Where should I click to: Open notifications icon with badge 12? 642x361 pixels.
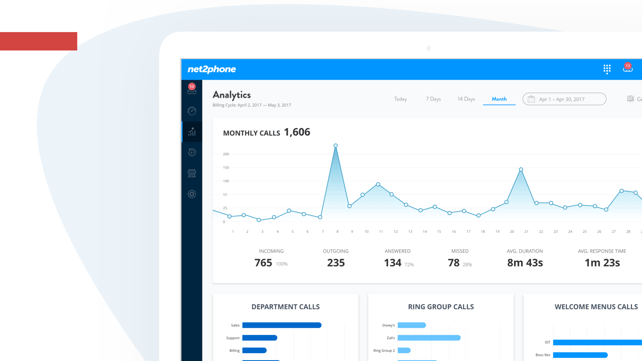coord(628,68)
